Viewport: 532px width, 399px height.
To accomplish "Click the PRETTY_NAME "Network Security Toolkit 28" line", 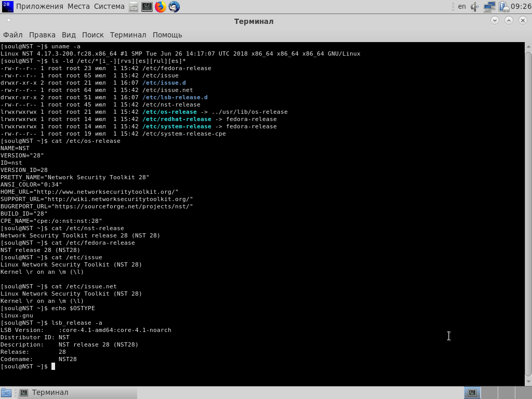I will (75, 178).
